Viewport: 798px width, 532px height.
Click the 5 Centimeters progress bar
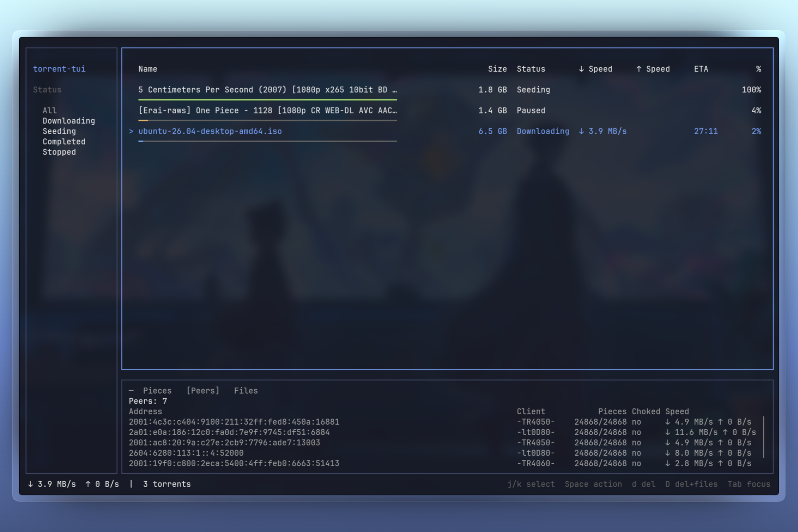pos(268,100)
